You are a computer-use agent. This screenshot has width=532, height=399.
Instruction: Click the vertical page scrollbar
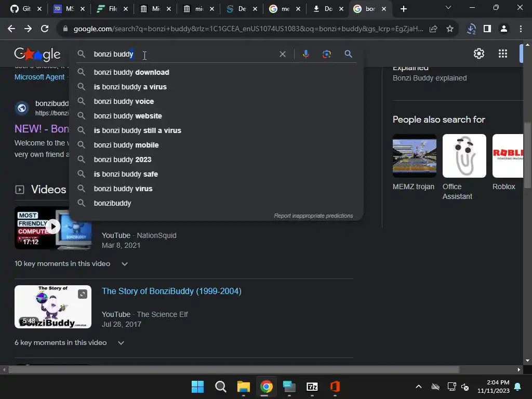pyautogui.click(x=527, y=155)
